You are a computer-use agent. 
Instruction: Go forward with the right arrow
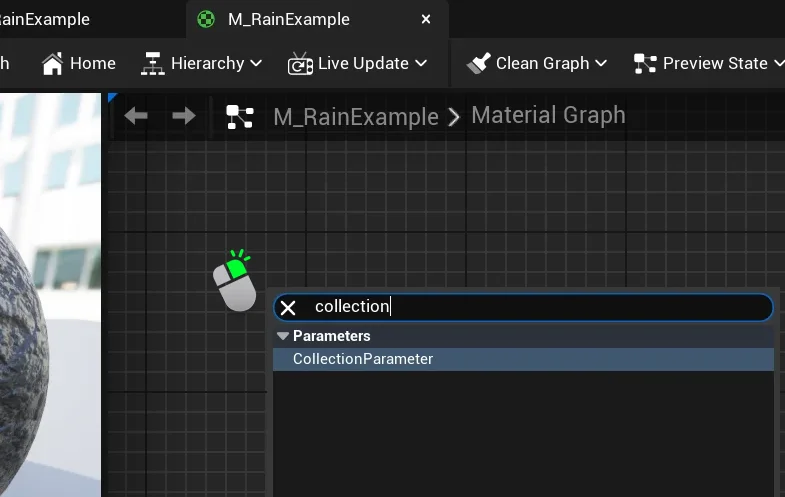click(183, 116)
